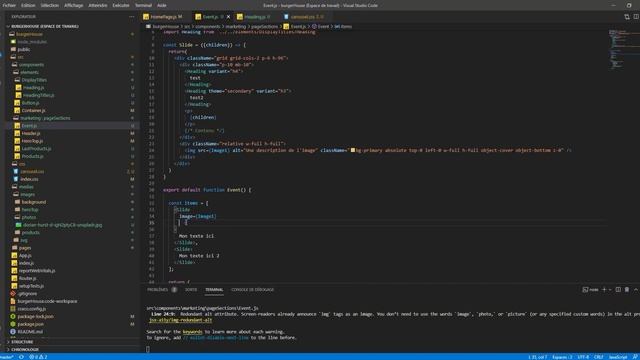This screenshot has width=640, height=360.
Task: Open burgerHouse.code-workspace file
Action: 47,301
